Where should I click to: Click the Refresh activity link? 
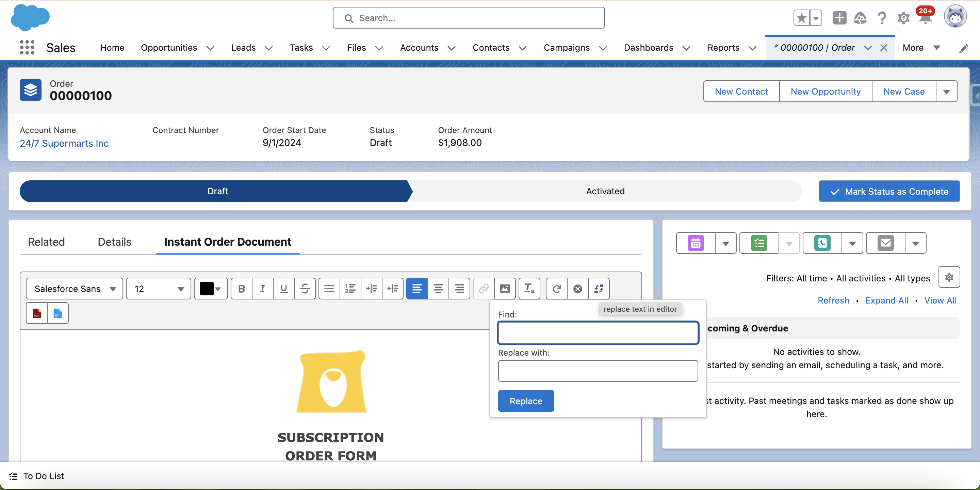click(x=833, y=300)
